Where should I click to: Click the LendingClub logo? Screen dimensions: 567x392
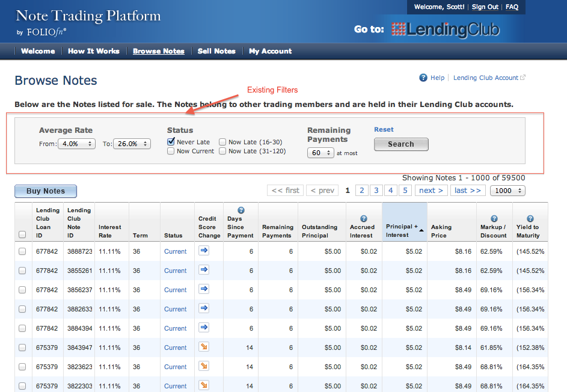coord(445,29)
